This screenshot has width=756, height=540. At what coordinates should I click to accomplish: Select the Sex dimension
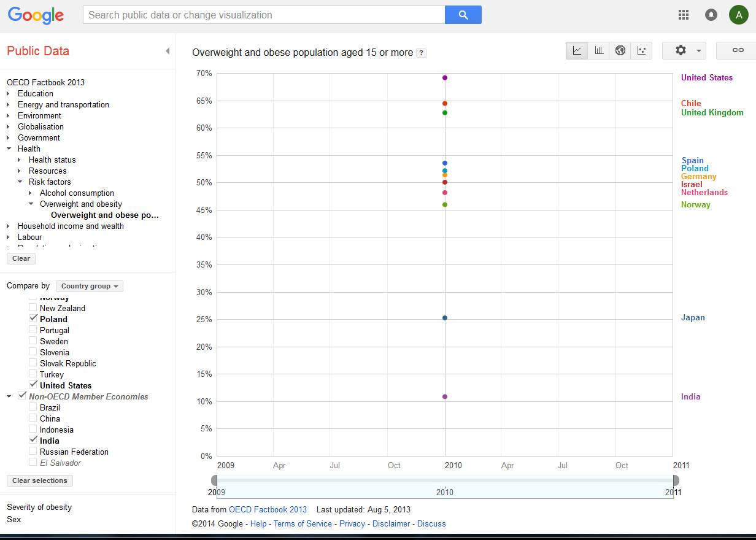[13, 519]
